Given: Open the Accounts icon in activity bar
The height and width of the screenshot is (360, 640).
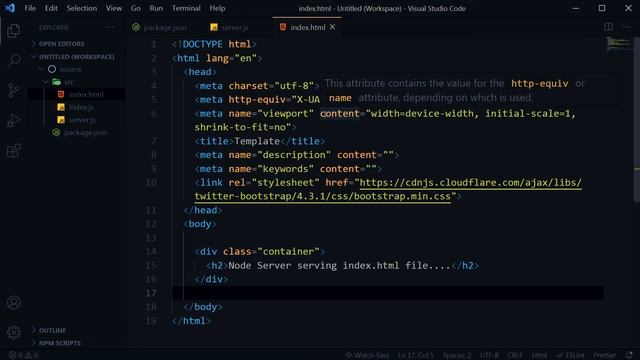Looking at the screenshot, I should click(x=13, y=302).
